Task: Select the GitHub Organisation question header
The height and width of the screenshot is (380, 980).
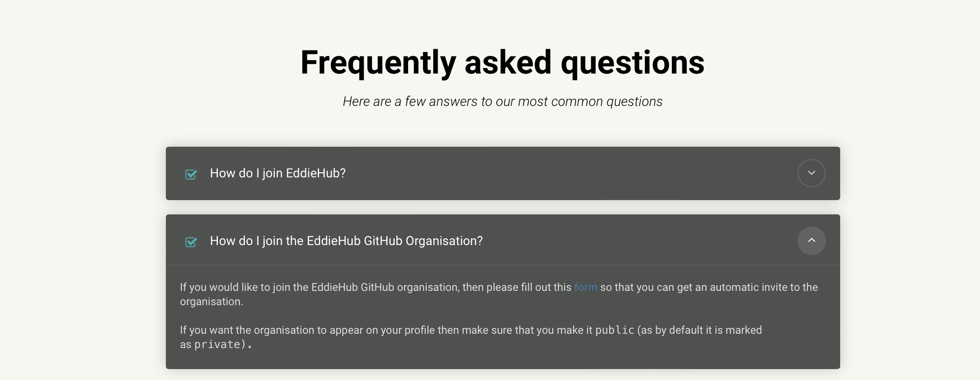Action: (346, 240)
